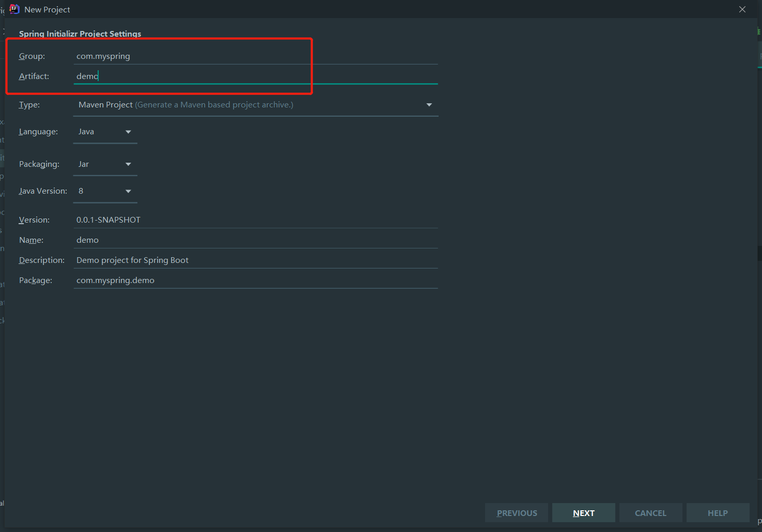Click the Group label
762x532 pixels.
point(32,56)
